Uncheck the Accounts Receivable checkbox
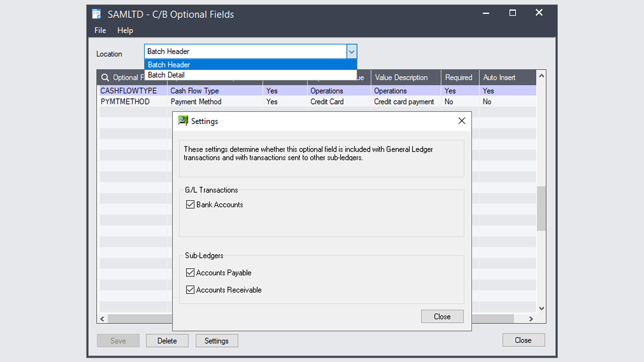Screen dimensions: 644x362 (190, 290)
